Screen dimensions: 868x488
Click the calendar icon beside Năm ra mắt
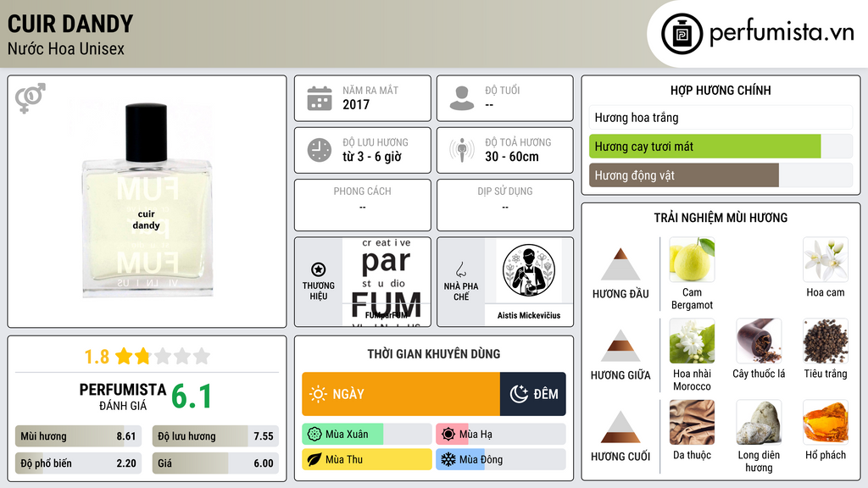[x=320, y=98]
